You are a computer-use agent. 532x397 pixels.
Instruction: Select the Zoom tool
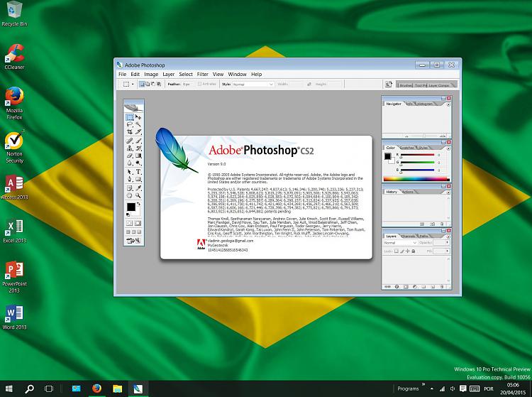tap(138, 195)
